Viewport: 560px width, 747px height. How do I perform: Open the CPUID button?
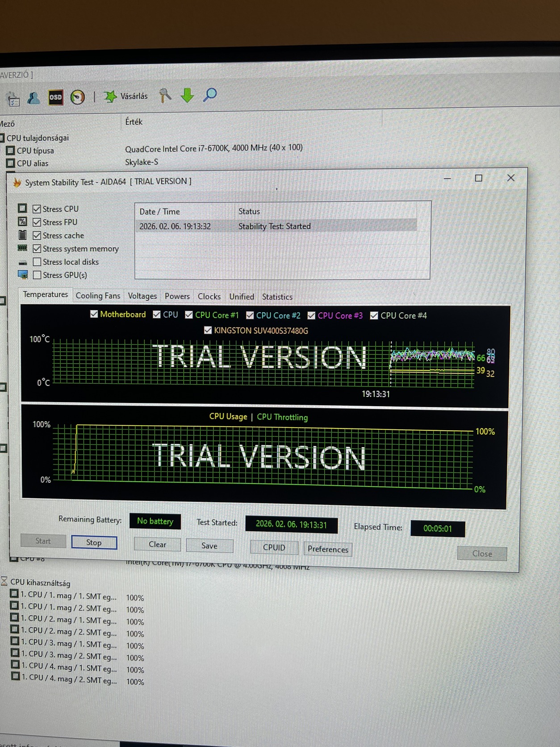coord(274,547)
